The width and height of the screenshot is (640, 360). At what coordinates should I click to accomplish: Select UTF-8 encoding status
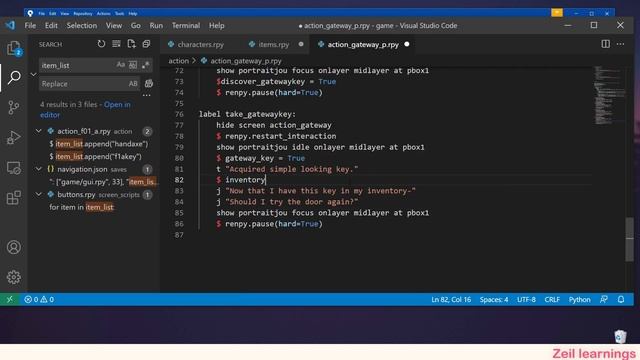(526, 300)
